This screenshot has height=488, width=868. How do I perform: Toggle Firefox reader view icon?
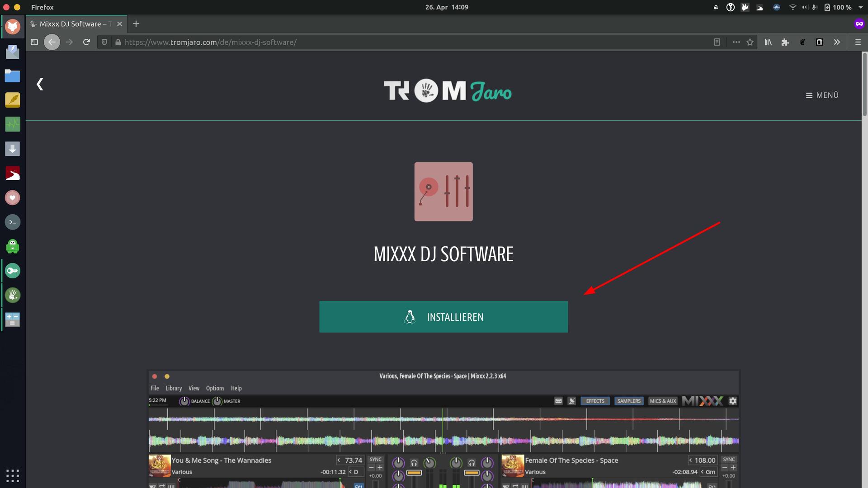pos(717,42)
